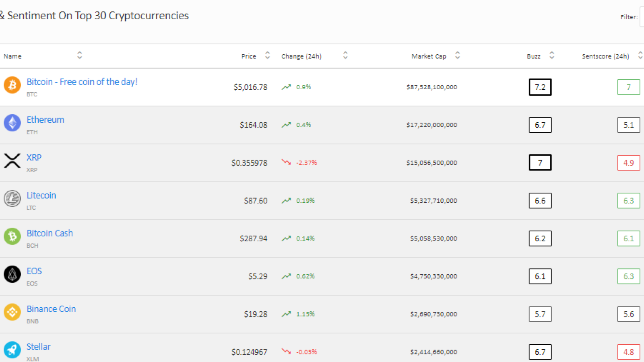Image resolution: width=644 pixels, height=362 pixels.
Task: Click Ethereum's green uptrend arrow
Action: tap(286, 125)
